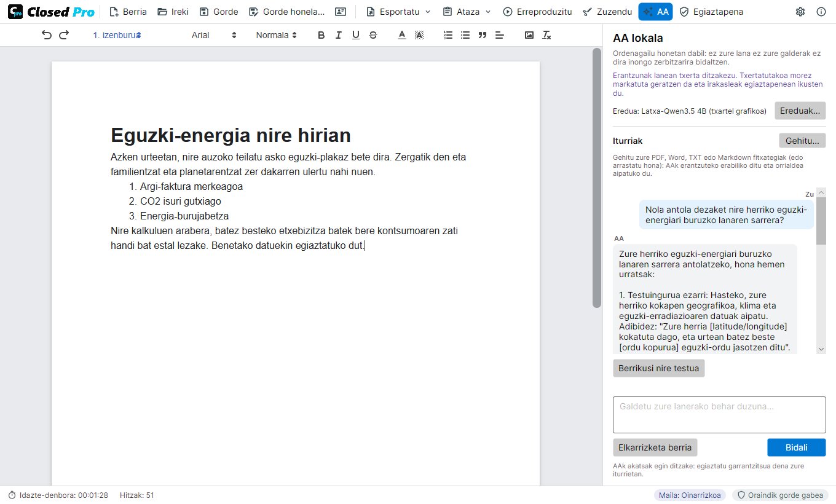Image resolution: width=836 pixels, height=504 pixels.
Task: Apply bulleted list formatting
Action: [465, 35]
